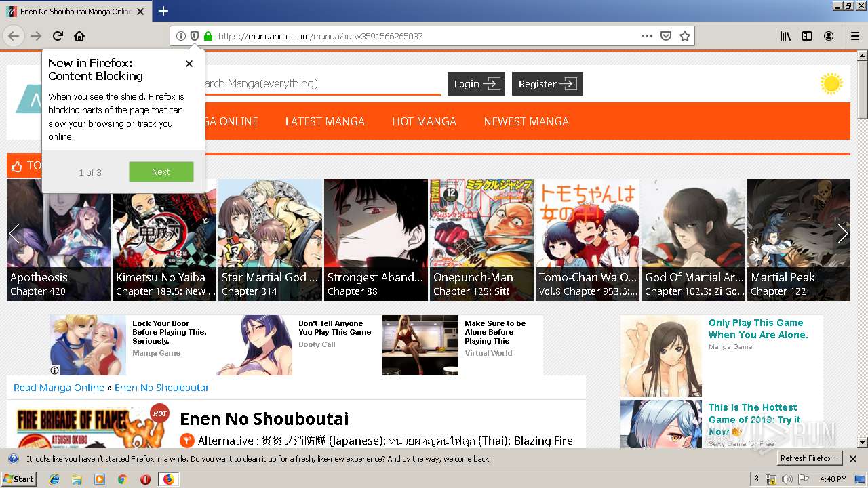Follow the Read Manga Online breadcrumb
The height and width of the screenshot is (488, 868).
coord(59,388)
